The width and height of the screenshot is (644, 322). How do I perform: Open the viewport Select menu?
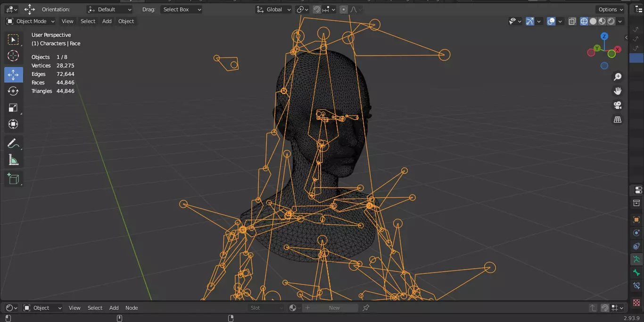click(x=88, y=21)
